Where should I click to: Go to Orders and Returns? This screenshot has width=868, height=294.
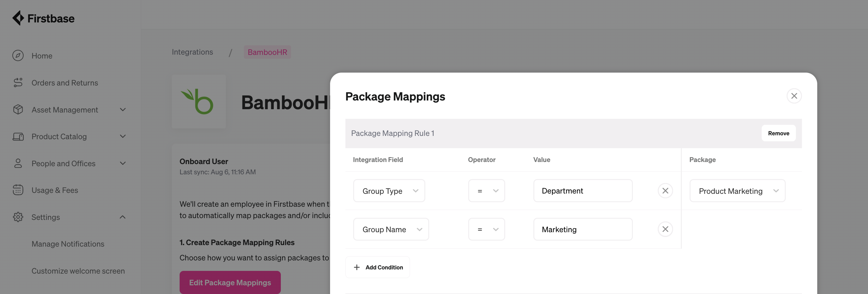click(65, 83)
